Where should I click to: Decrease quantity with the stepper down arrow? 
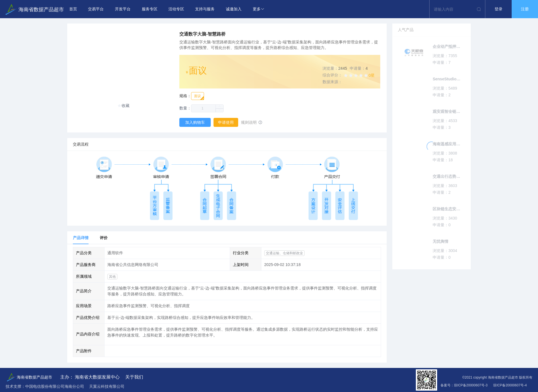[219, 110]
